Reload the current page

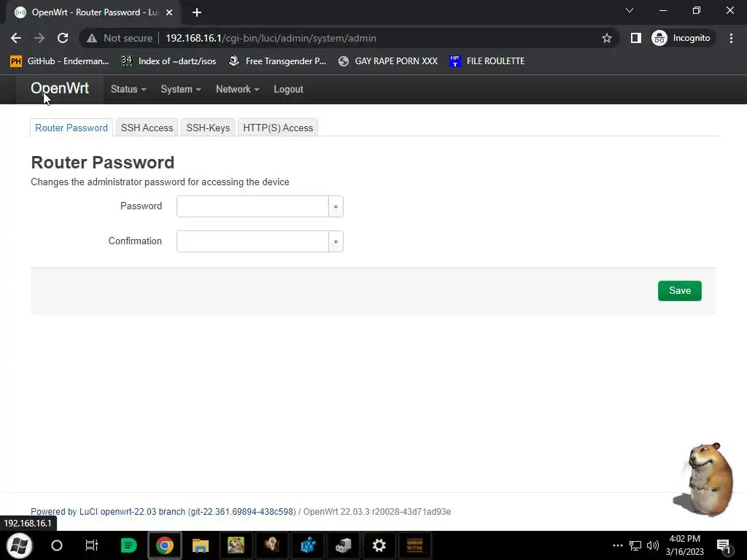point(63,38)
